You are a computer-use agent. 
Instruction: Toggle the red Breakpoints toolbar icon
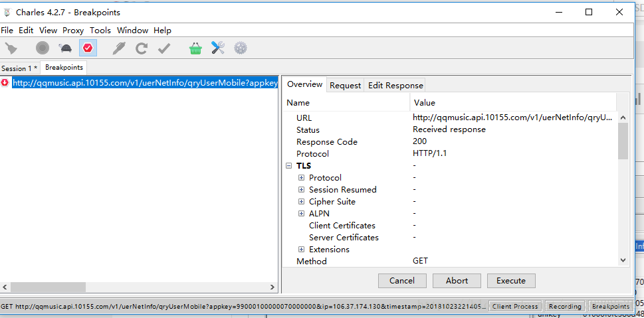pos(88,48)
